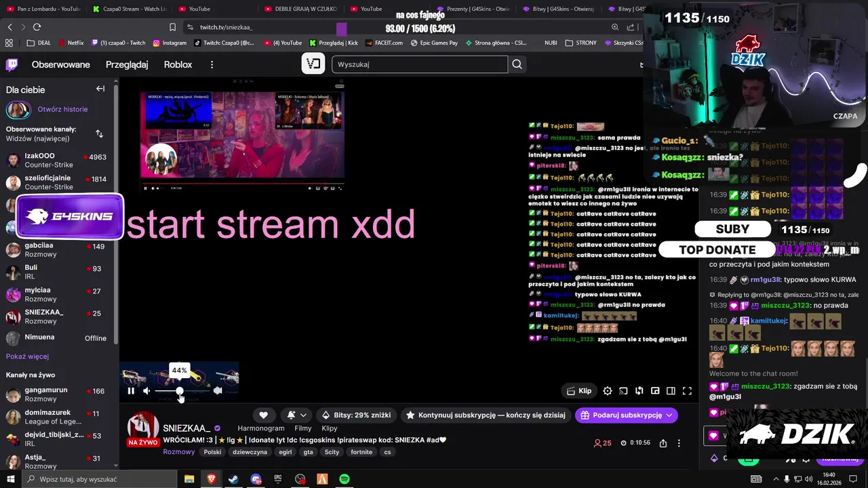Reload the page with refresh icon
The width and height of the screenshot is (868, 488).
pyautogui.click(x=37, y=27)
